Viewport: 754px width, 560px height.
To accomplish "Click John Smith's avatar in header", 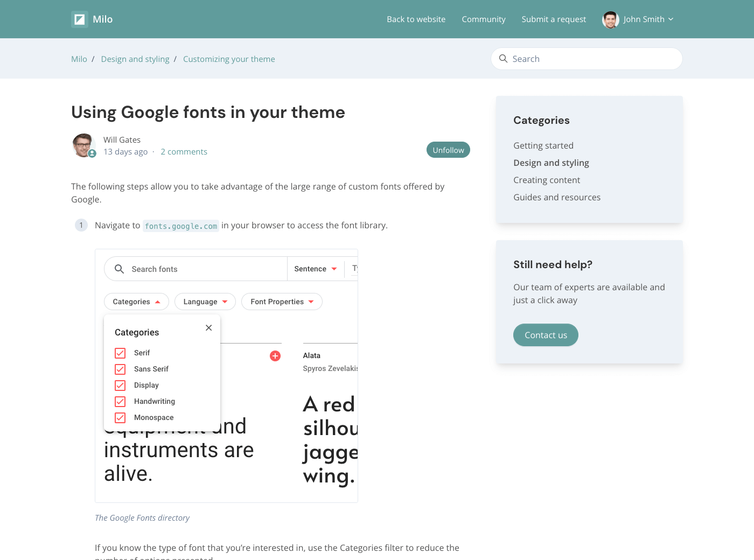I will tap(610, 19).
